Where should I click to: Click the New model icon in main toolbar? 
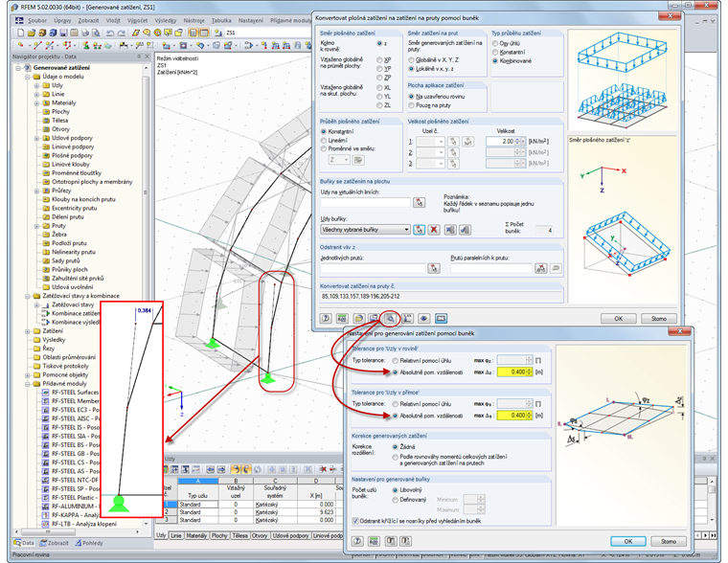(20, 33)
